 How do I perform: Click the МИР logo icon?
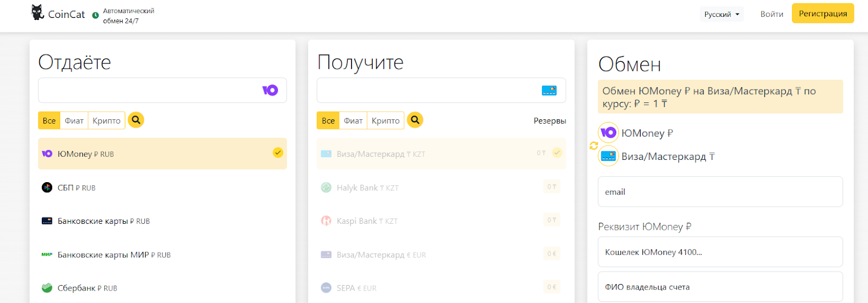point(47,255)
